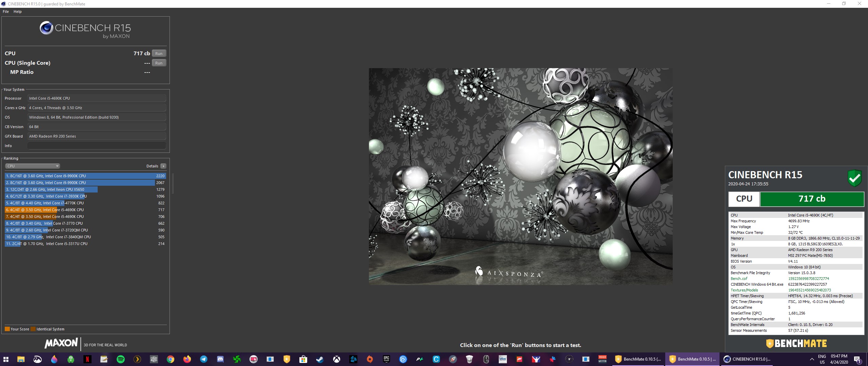Run the CPU multi-core benchmark
This screenshot has width=868, height=366.
159,54
